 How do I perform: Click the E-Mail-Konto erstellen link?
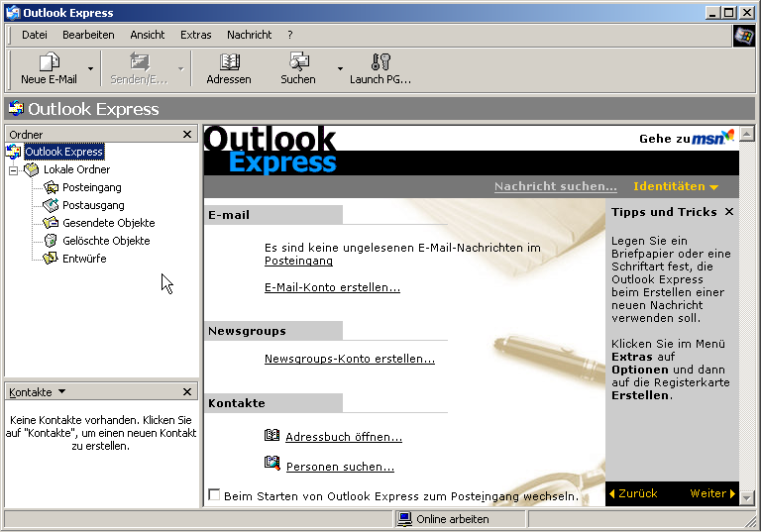(333, 287)
